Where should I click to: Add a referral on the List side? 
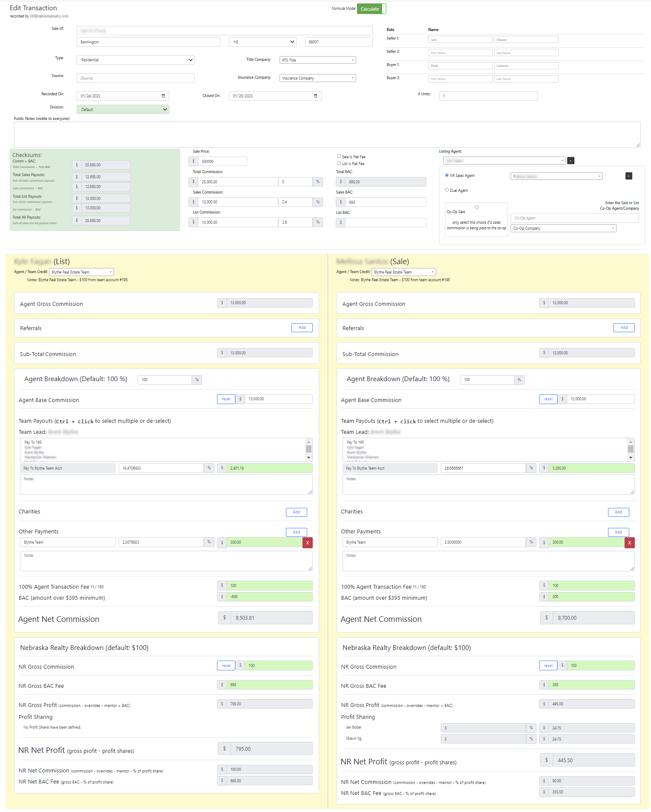point(302,328)
